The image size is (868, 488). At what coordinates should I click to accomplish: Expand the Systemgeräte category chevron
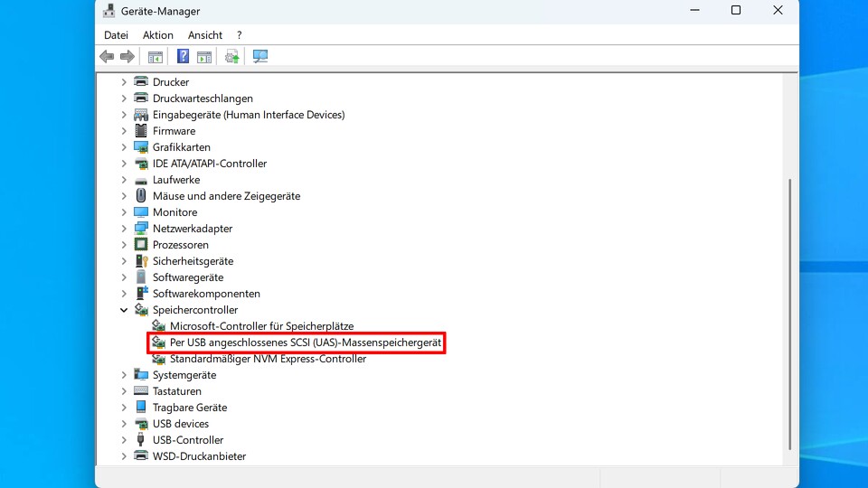coord(124,375)
